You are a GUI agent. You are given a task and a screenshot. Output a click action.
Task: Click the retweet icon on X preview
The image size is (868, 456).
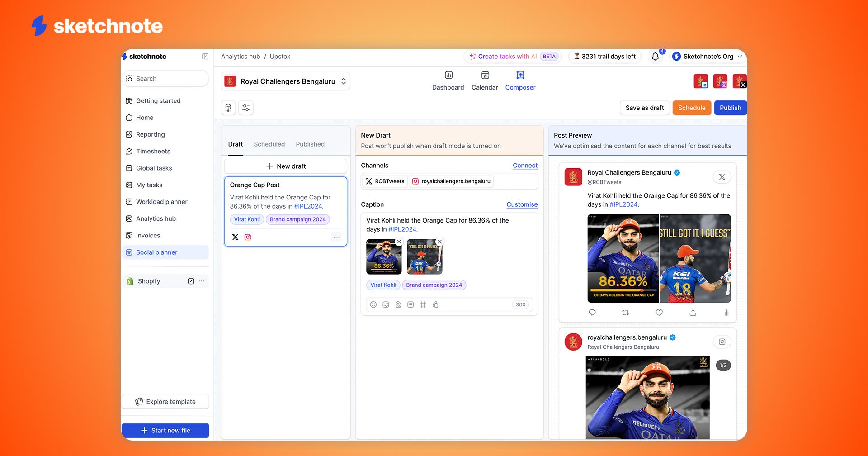(626, 313)
